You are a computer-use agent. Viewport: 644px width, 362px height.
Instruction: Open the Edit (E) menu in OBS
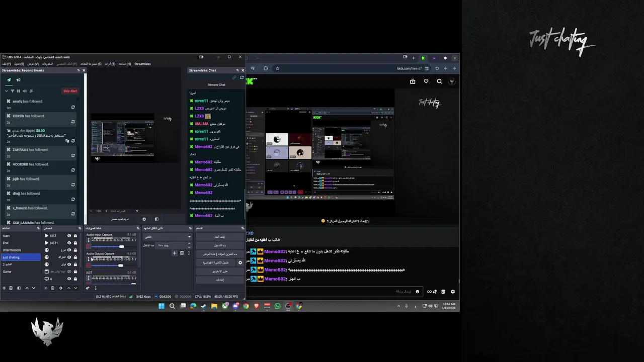point(19,64)
